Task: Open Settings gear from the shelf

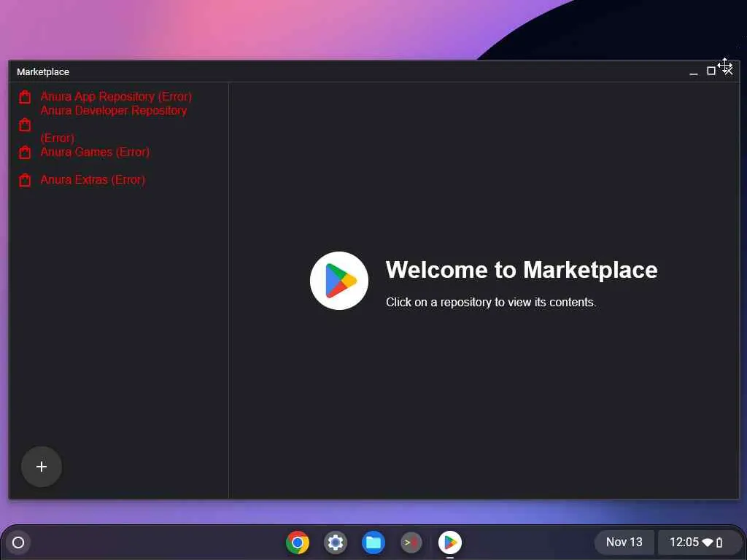Action: 336,542
